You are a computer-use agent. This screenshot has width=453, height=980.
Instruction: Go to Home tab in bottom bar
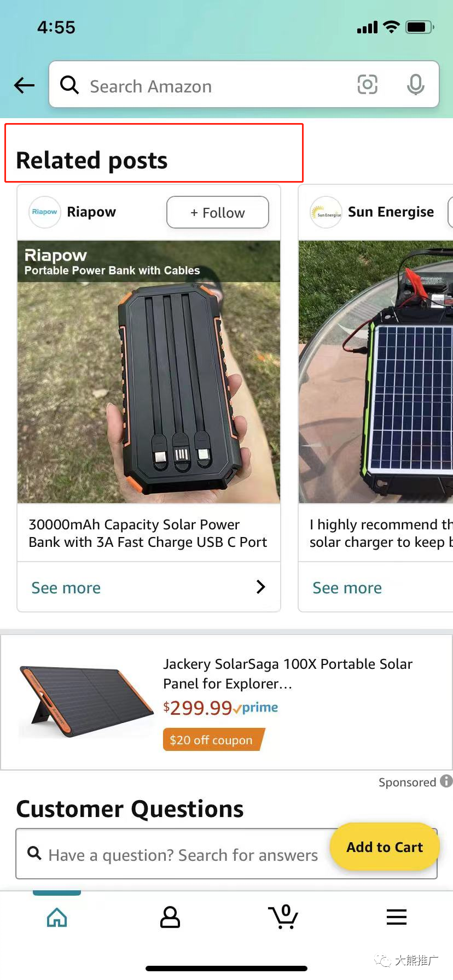(x=57, y=917)
